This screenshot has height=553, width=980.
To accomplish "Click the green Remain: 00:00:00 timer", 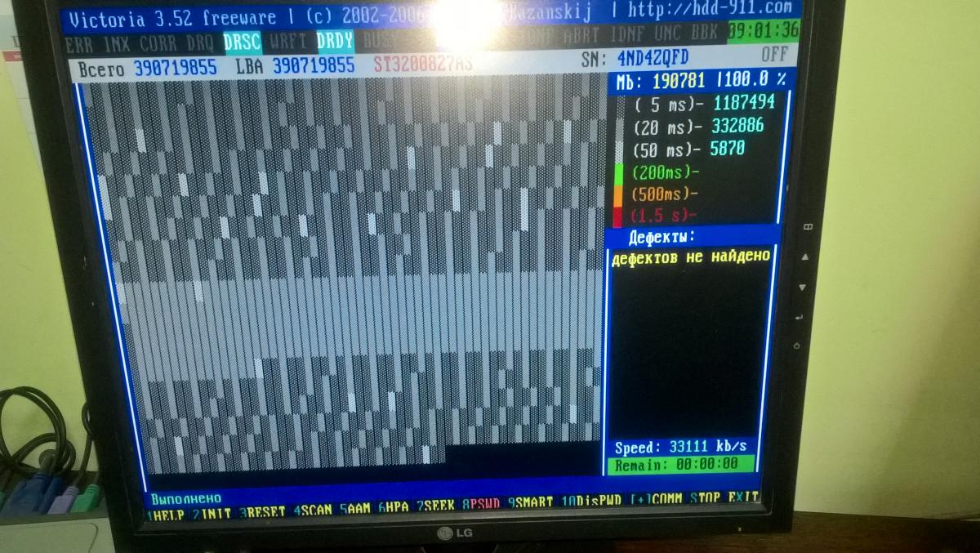I will tap(681, 465).
